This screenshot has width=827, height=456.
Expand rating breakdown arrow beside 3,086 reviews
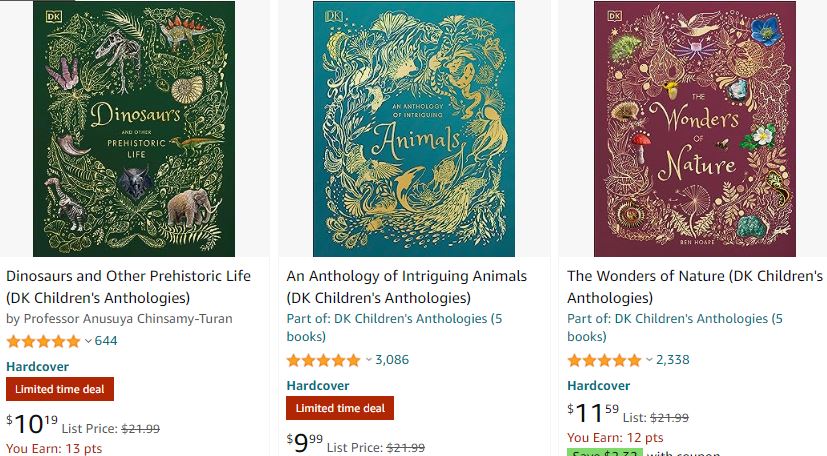pyautogui.click(x=368, y=360)
